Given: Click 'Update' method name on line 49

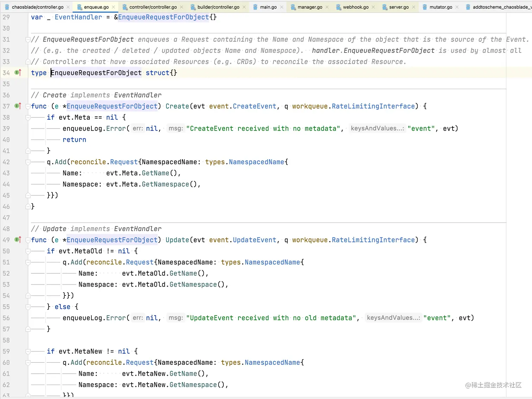Looking at the screenshot, I should 177,240.
